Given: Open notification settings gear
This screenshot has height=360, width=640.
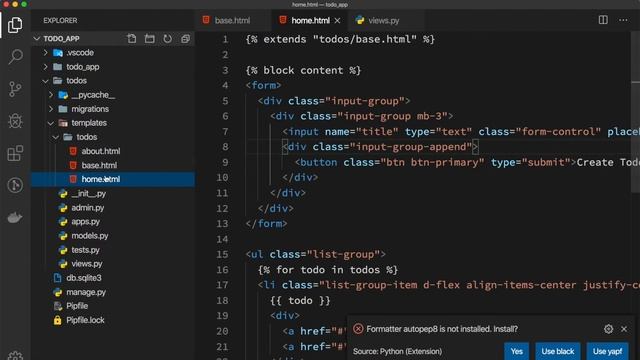Looking at the screenshot, I should click(608, 329).
